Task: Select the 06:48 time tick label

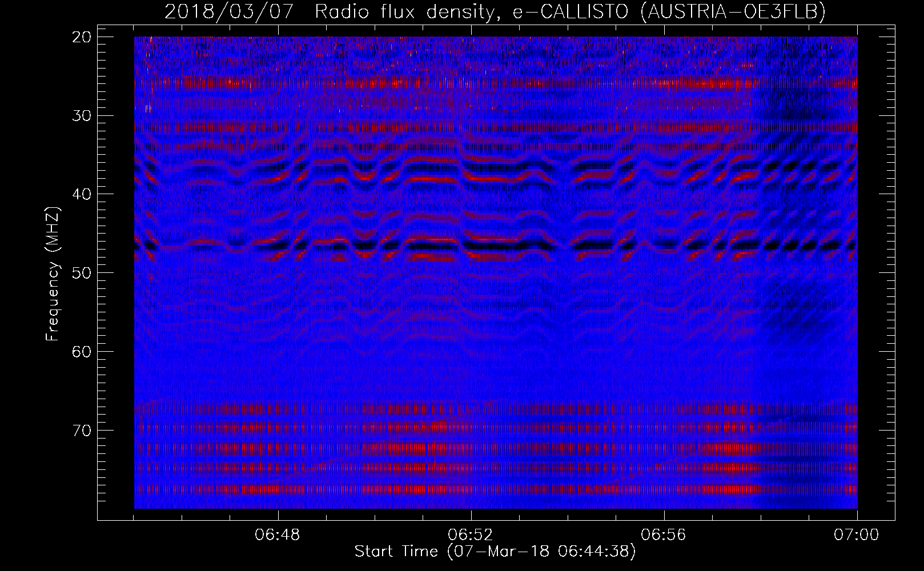Action: (278, 535)
